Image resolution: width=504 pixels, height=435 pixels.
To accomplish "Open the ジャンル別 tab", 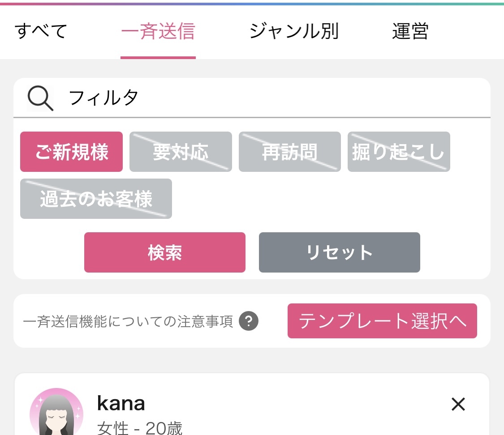I will pyautogui.click(x=294, y=31).
